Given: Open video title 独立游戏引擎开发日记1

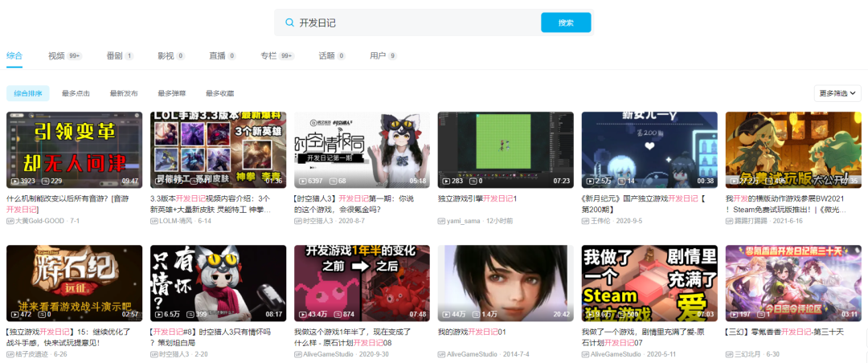Looking at the screenshot, I should [477, 198].
